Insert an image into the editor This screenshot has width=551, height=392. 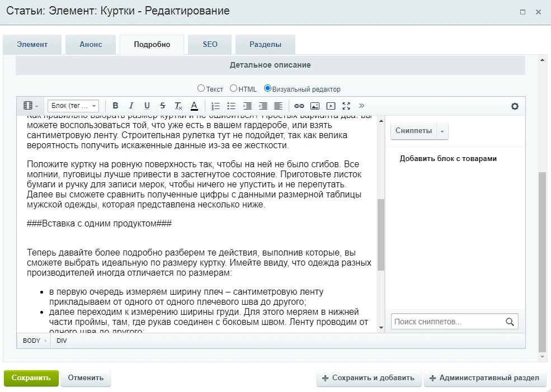click(x=315, y=106)
